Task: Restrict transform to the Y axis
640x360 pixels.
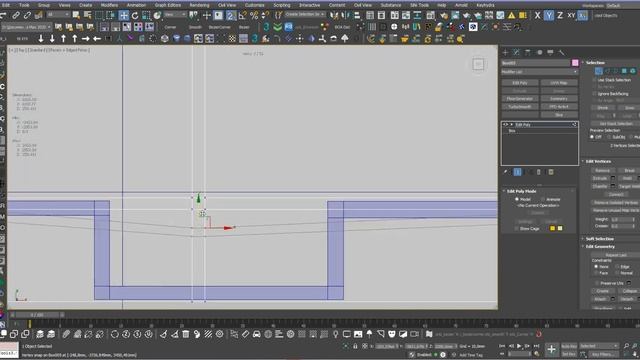Action: pyautogui.click(x=549, y=16)
